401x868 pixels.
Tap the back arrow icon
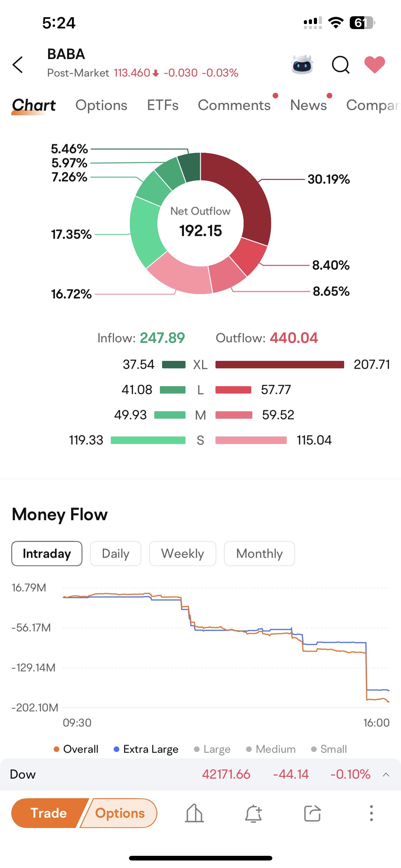[x=18, y=64]
